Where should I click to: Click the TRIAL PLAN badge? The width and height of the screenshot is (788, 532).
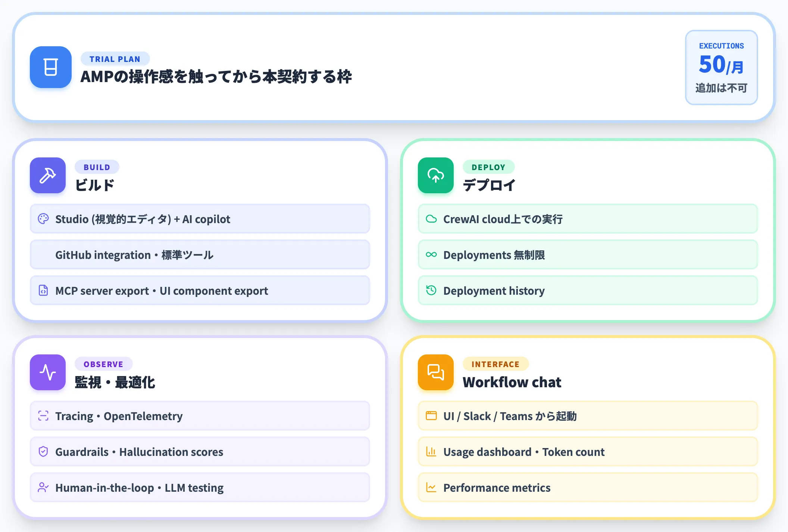click(115, 59)
